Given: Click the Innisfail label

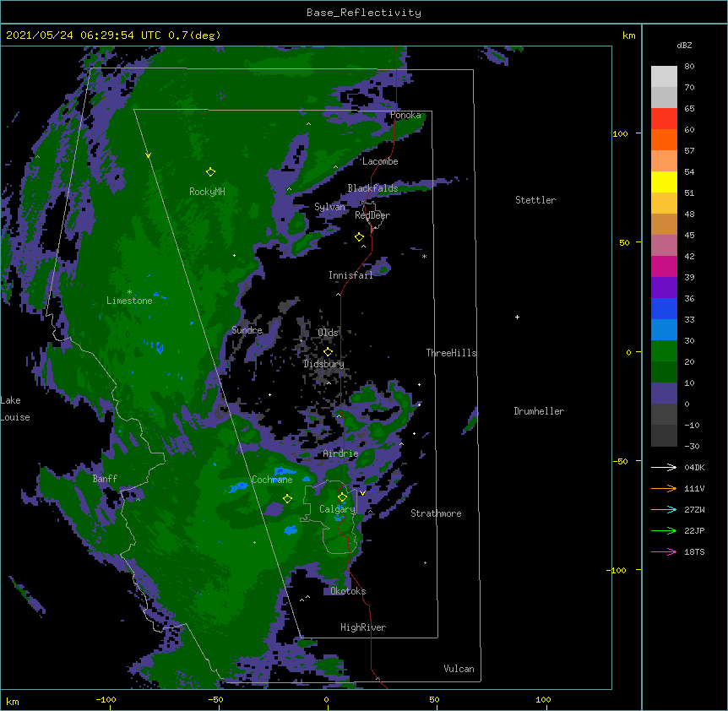Looking at the screenshot, I should 350,275.
